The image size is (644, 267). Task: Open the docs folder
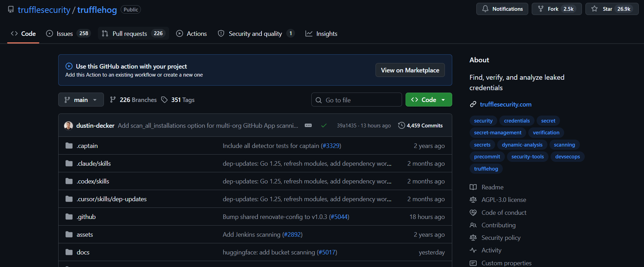pyautogui.click(x=83, y=252)
